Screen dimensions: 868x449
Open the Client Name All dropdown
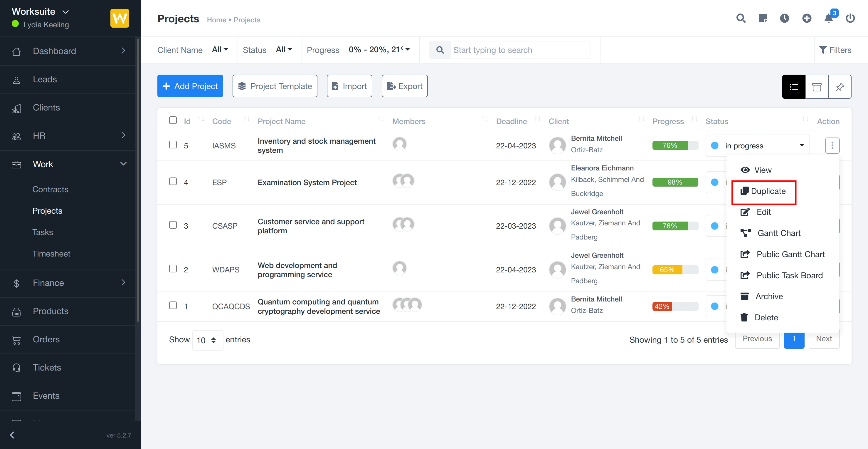tap(220, 50)
